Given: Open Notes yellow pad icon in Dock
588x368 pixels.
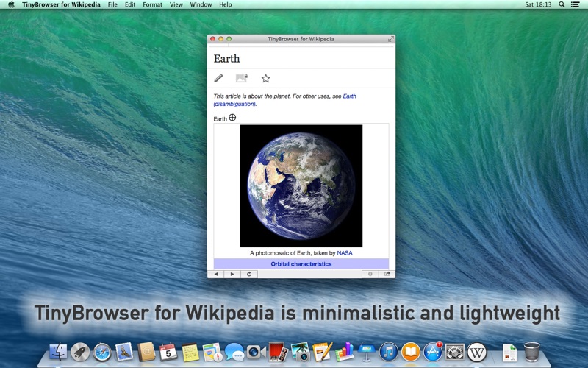Looking at the screenshot, I should coord(190,353).
